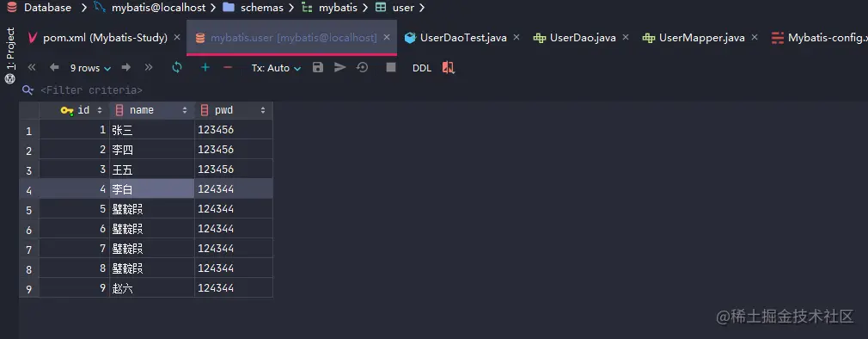The width and height of the screenshot is (868, 339).
Task: Click the user table breadcrumb
Action: point(403,8)
